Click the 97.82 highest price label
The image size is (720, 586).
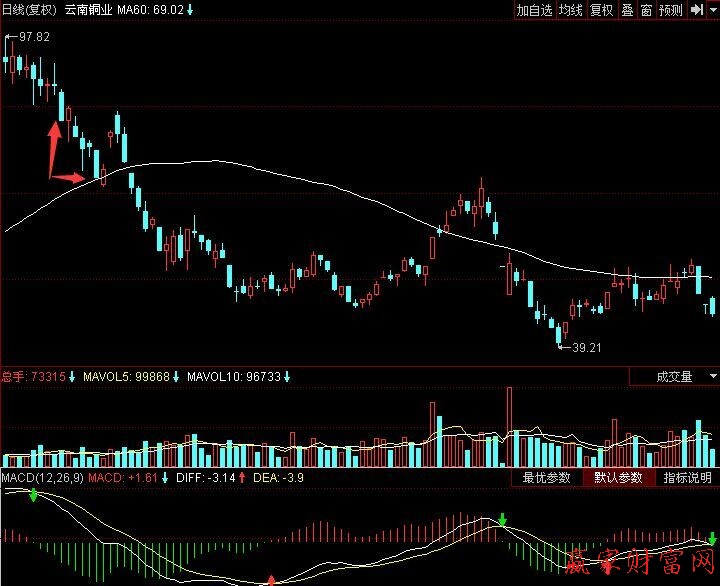(34, 37)
